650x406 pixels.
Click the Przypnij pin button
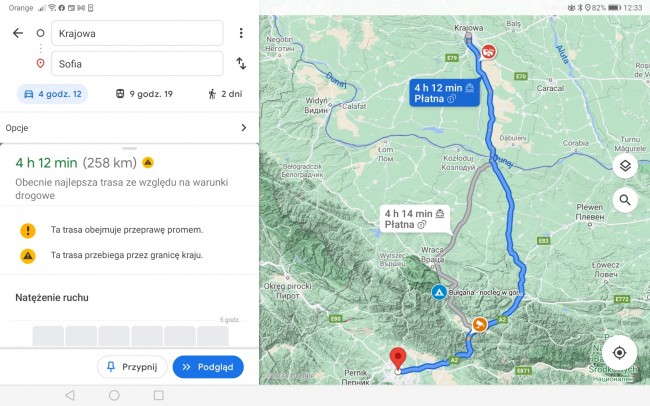132,367
